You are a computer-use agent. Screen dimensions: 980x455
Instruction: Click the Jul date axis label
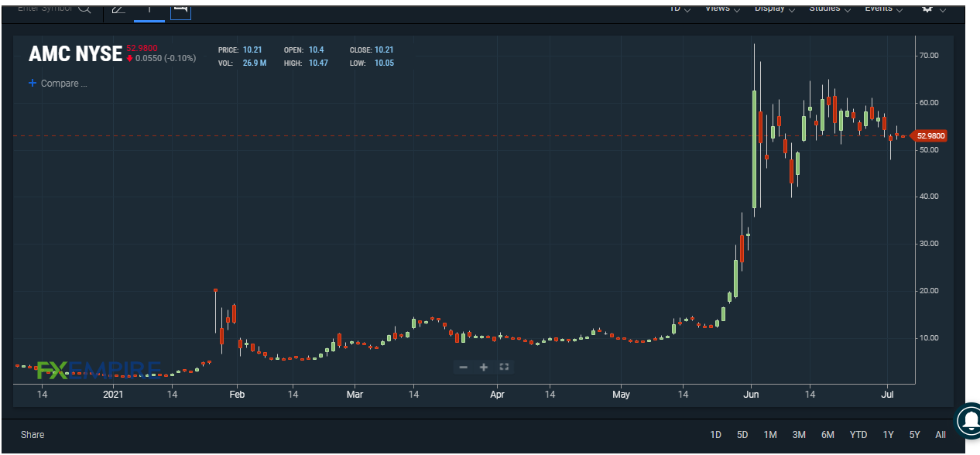pos(887,395)
